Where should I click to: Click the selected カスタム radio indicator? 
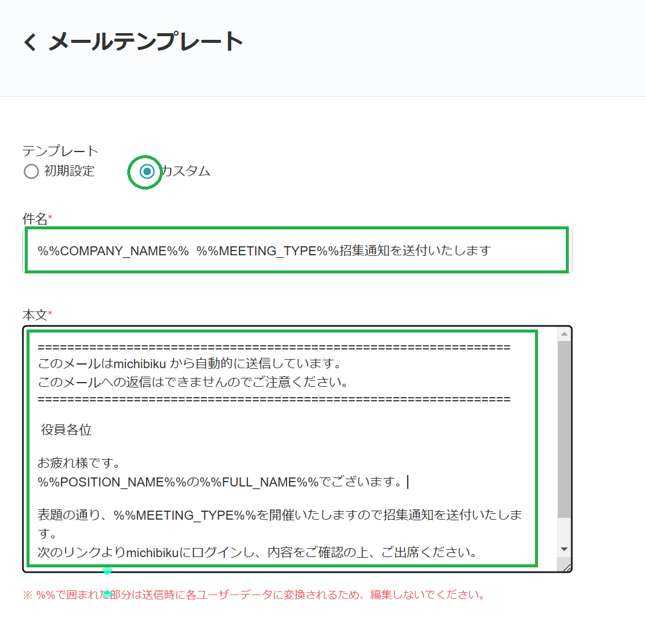[x=144, y=171]
